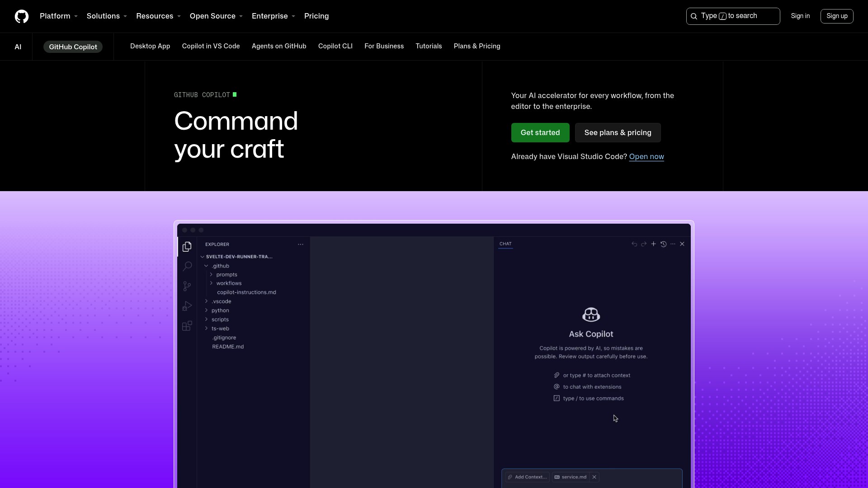Click the GitHub Copilot pill button

[x=73, y=47]
